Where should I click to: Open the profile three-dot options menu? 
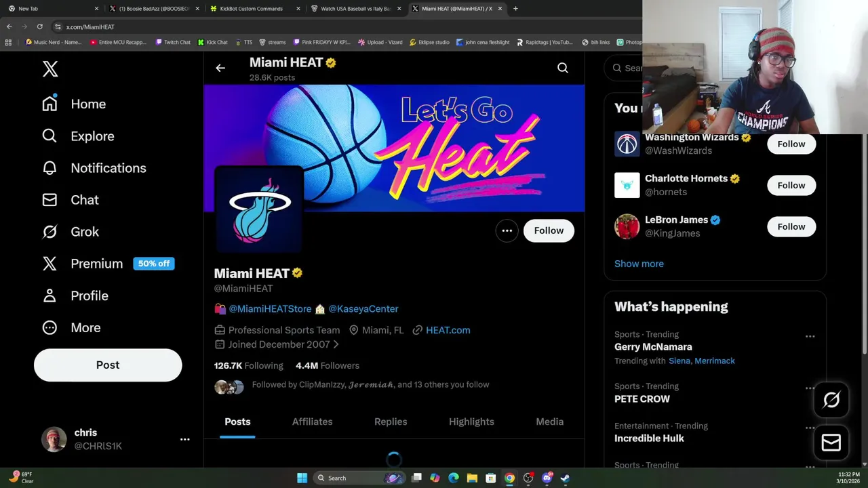(507, 230)
